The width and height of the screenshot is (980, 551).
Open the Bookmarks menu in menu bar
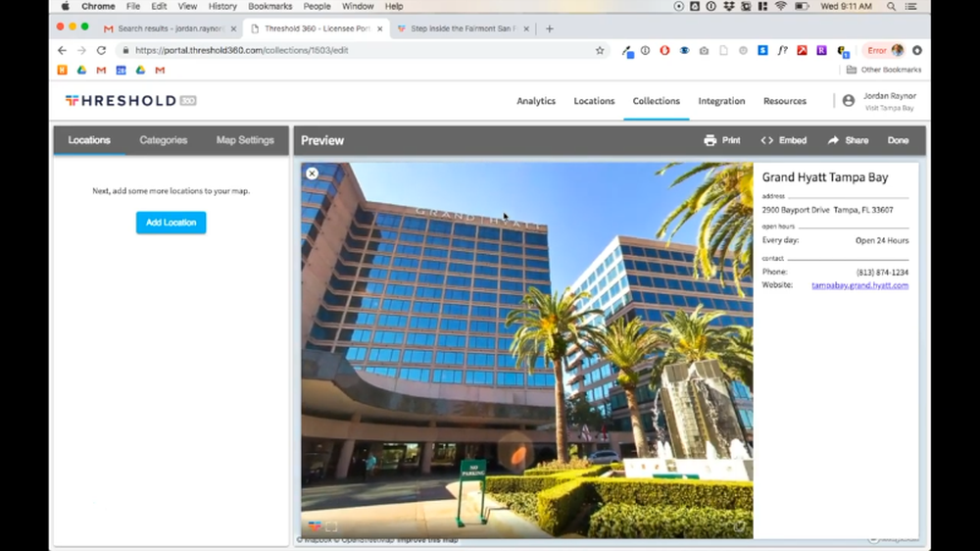coord(270,6)
